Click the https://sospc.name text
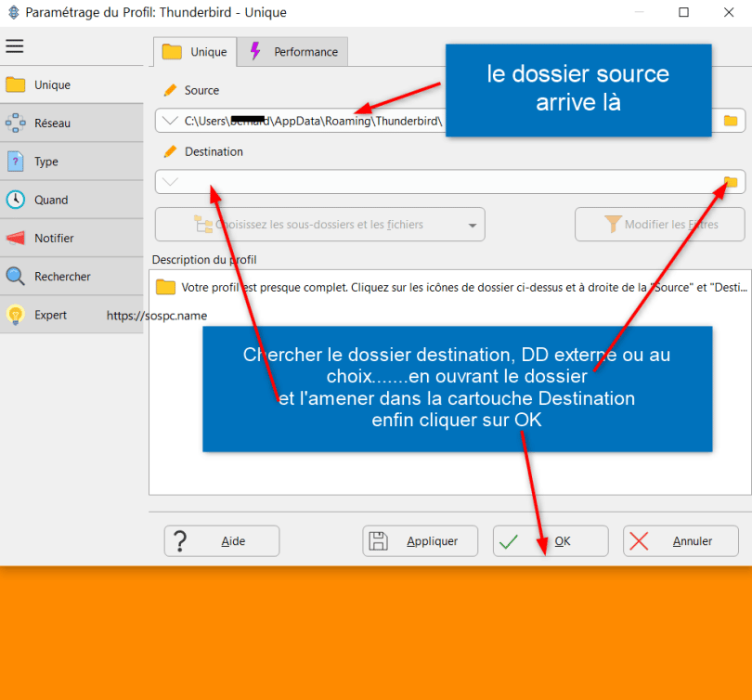 [157, 316]
